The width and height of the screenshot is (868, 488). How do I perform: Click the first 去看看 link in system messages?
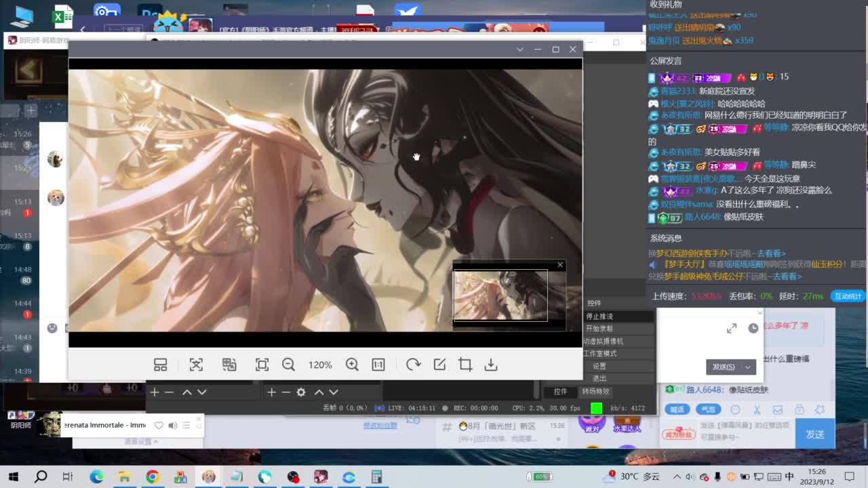(770, 253)
